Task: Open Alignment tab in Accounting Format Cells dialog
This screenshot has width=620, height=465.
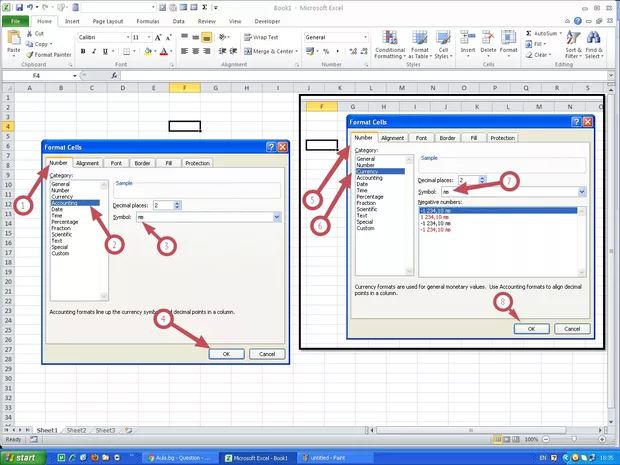Action: tap(87, 163)
